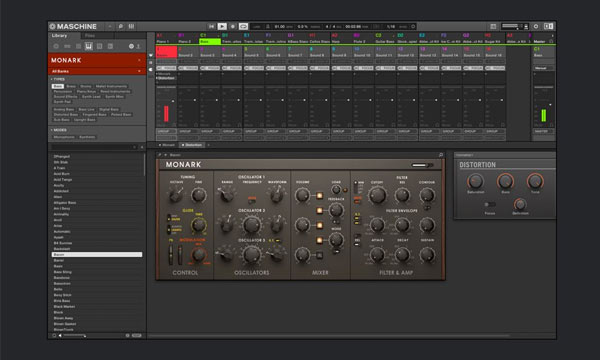600x360 pixels.
Task: Switch to the Library tab
Action: pos(59,36)
